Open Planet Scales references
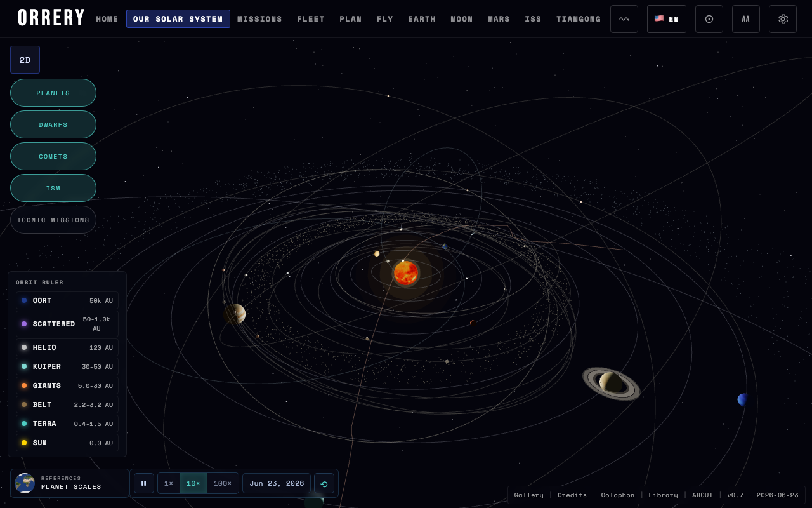Image resolution: width=812 pixels, height=508 pixels. (x=70, y=483)
